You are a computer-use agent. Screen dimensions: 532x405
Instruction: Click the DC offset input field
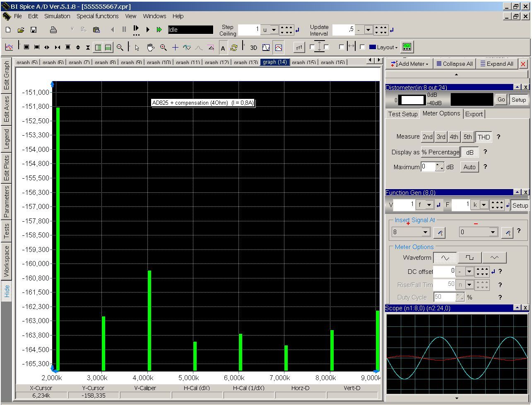coord(444,271)
